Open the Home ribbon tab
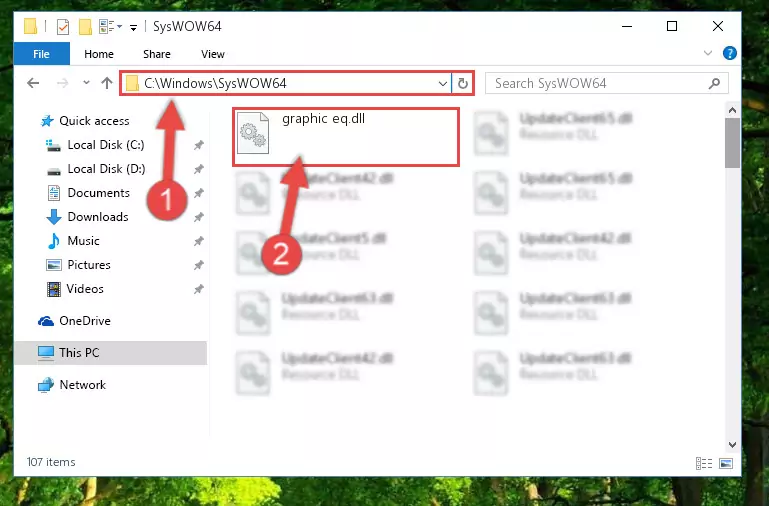 pyautogui.click(x=99, y=54)
